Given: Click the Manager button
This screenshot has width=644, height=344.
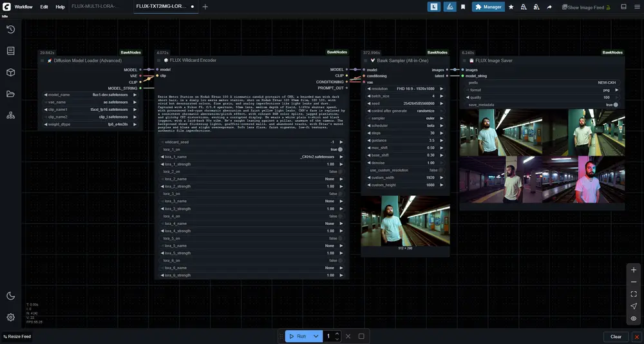Looking at the screenshot, I should coord(488,7).
